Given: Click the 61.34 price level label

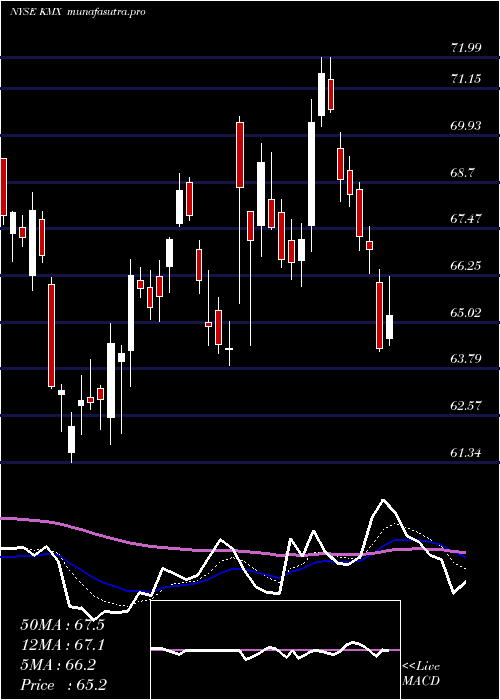Looking at the screenshot, I should click(x=466, y=453).
